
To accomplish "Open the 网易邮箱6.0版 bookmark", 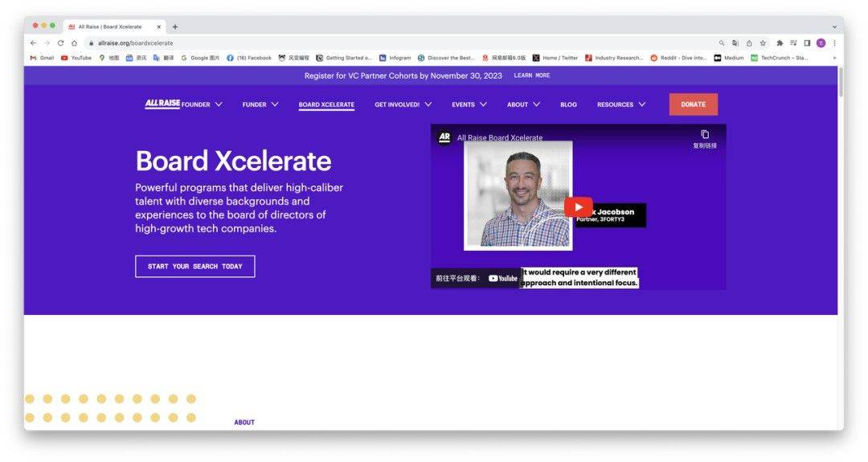I will coord(504,58).
